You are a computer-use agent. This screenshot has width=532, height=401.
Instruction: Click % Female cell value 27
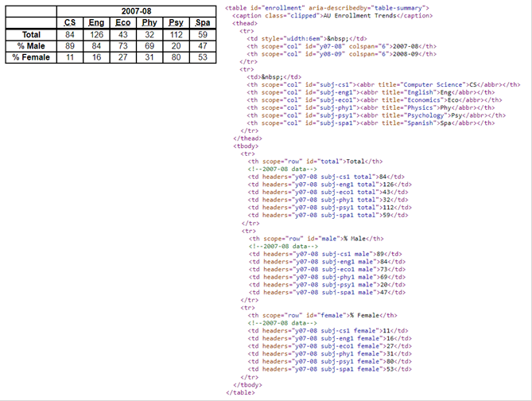point(122,57)
